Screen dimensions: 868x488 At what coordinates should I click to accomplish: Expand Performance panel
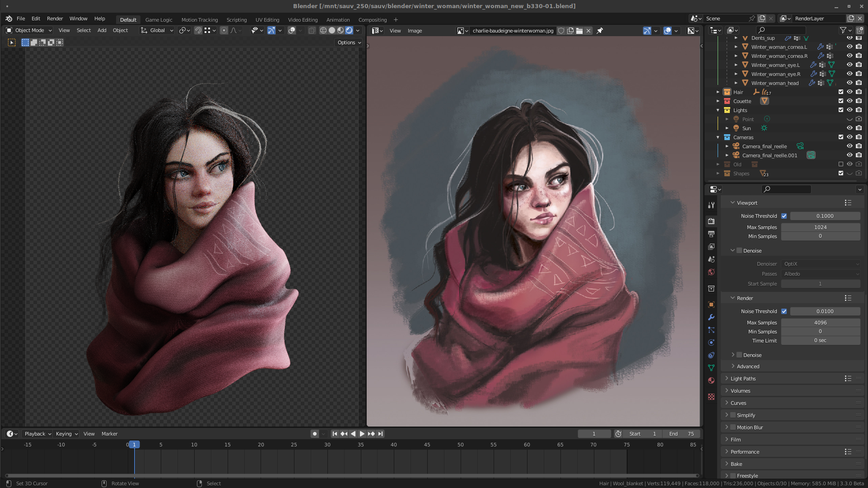[x=745, y=452]
